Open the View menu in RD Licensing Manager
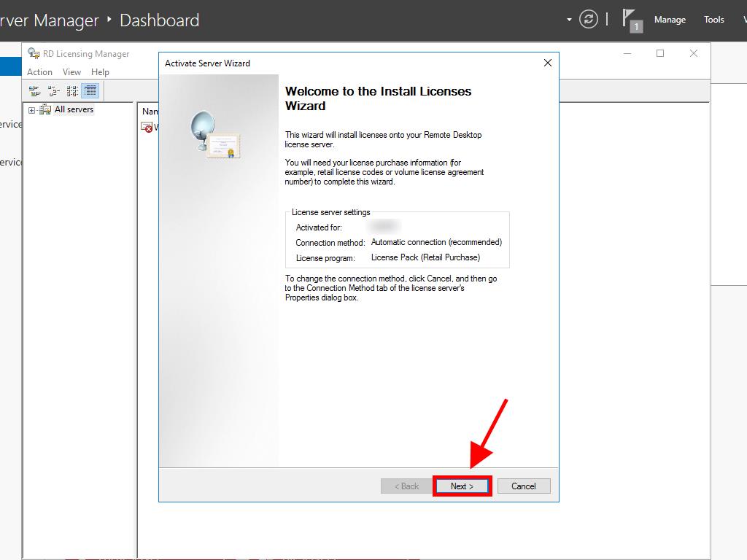Image resolution: width=747 pixels, height=560 pixels. (71, 72)
